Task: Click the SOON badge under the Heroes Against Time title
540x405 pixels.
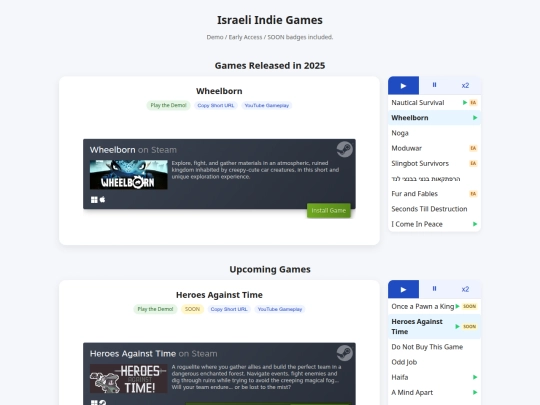Action: pos(192,309)
